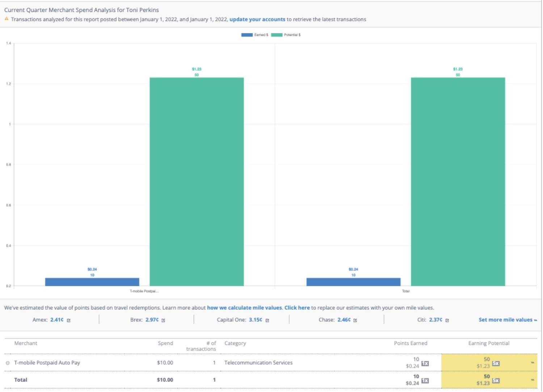Select the edit icon next to Chase value
Screen dimensions: 543x392
[355, 320]
